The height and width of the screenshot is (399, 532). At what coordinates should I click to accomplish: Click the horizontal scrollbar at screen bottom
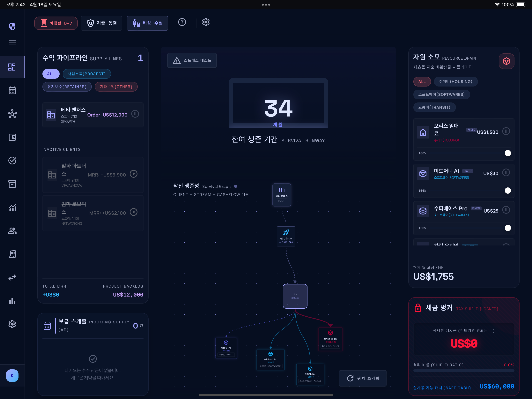click(x=266, y=395)
